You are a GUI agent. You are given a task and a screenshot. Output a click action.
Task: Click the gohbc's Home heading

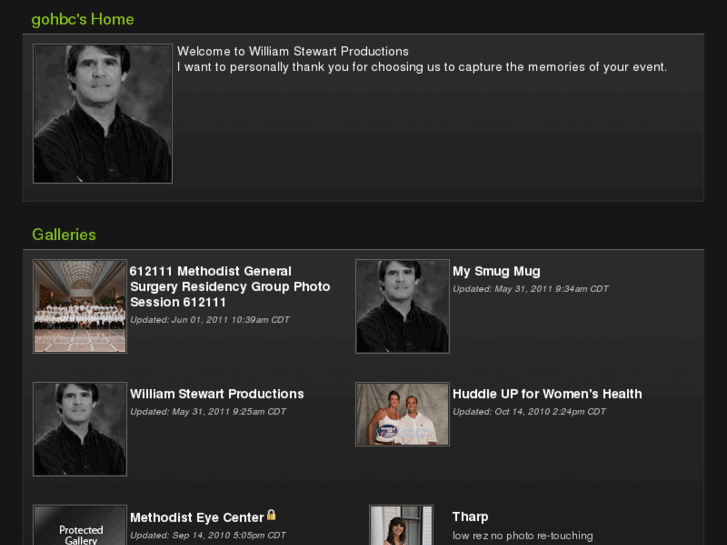pyautogui.click(x=83, y=19)
